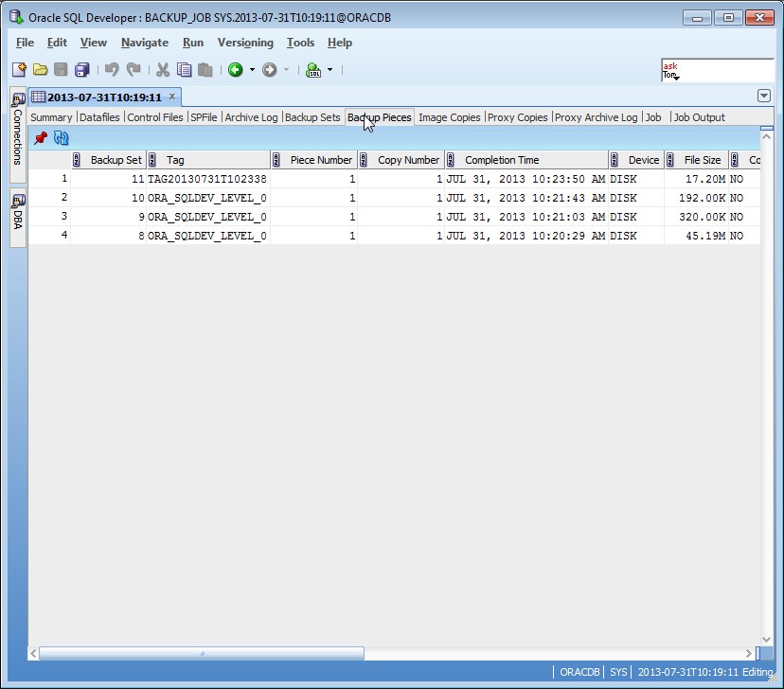Expand the Forward button history dropdown
Viewport: 784px width, 689px height.
287,70
